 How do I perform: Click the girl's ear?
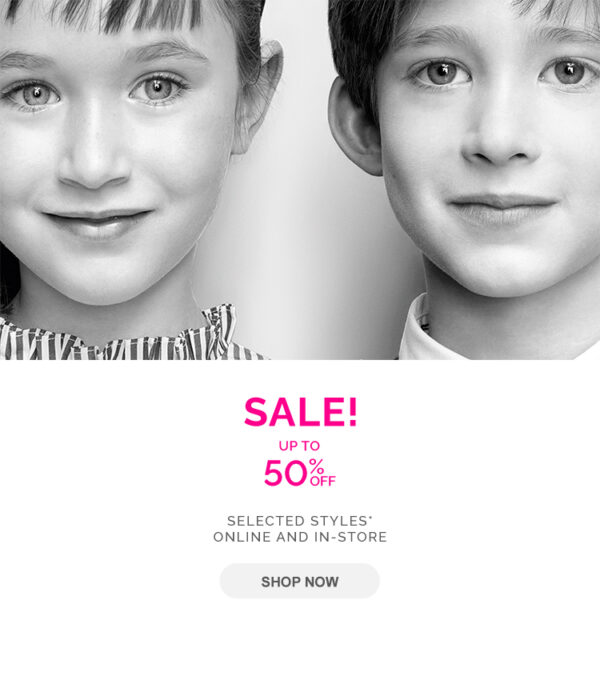tap(259, 98)
